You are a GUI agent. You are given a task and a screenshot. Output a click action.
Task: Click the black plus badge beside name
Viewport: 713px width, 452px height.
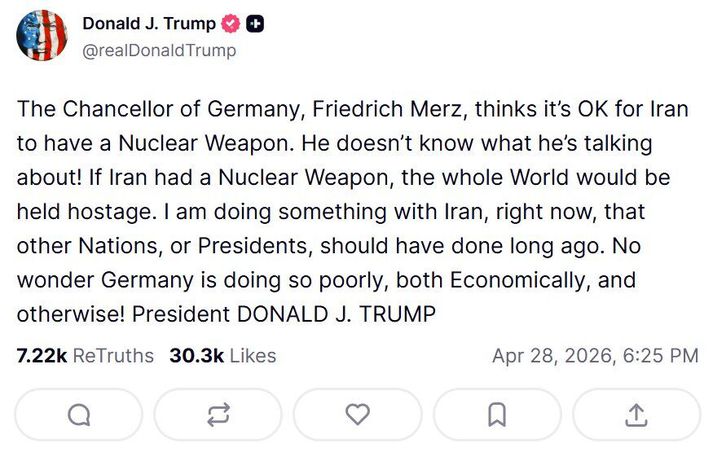click(255, 24)
